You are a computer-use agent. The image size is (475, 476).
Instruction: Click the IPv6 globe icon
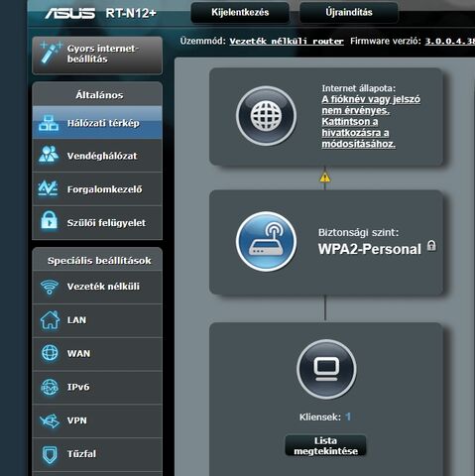pyautogui.click(x=50, y=387)
